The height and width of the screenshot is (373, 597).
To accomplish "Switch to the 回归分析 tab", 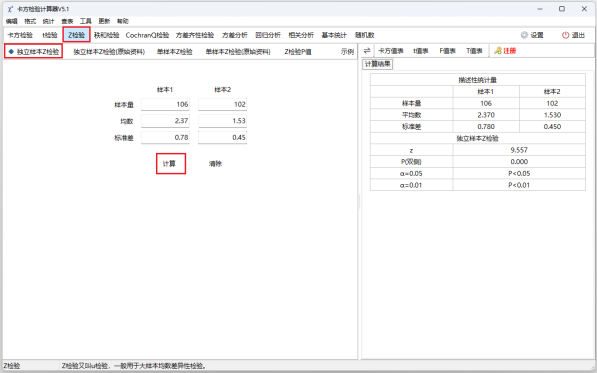I will [268, 35].
